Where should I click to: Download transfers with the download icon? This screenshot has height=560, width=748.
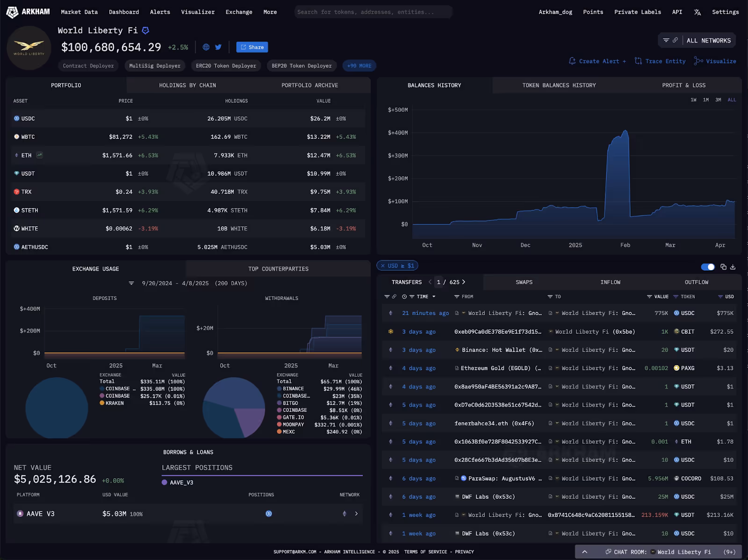tap(733, 267)
